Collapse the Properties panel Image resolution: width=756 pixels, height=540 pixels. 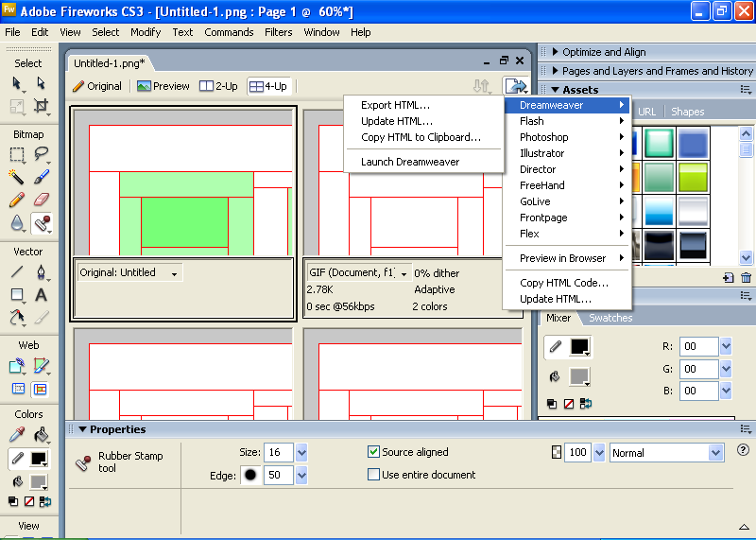82,429
